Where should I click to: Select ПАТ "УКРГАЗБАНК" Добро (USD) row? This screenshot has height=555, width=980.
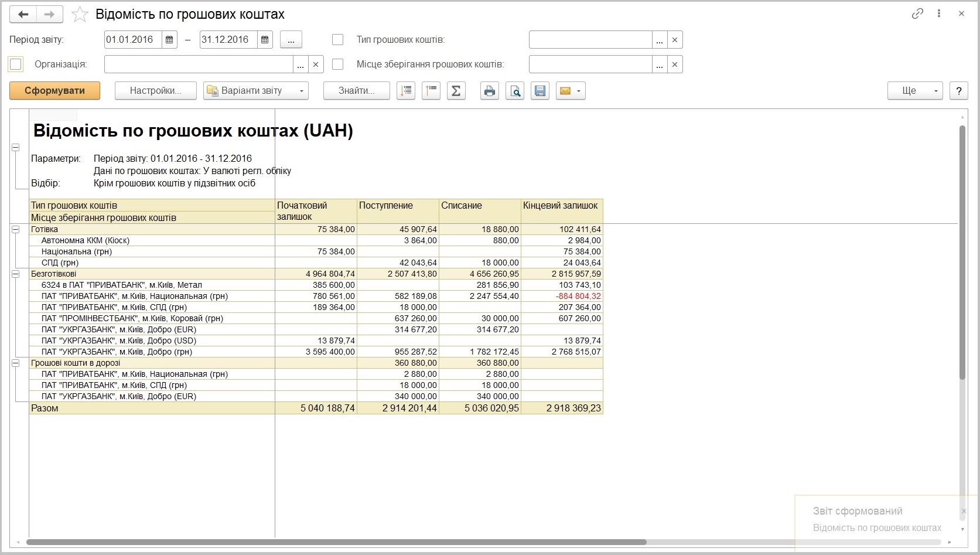[316, 341]
